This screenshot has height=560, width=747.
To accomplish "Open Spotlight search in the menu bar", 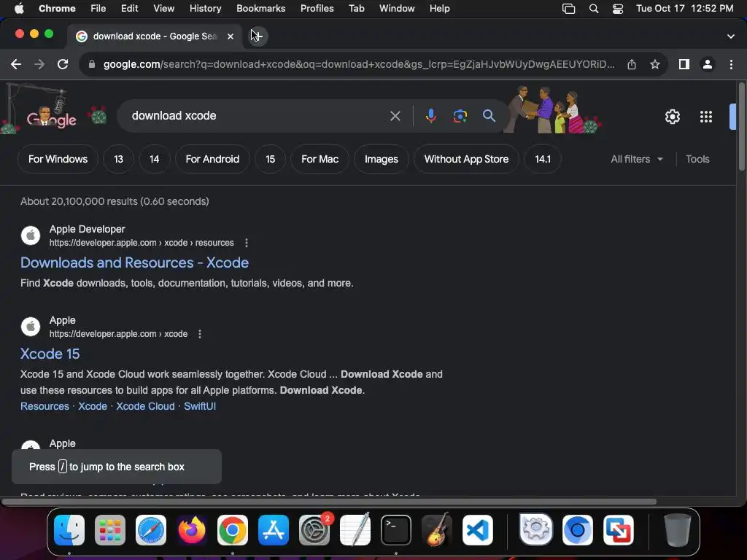I will [x=594, y=9].
